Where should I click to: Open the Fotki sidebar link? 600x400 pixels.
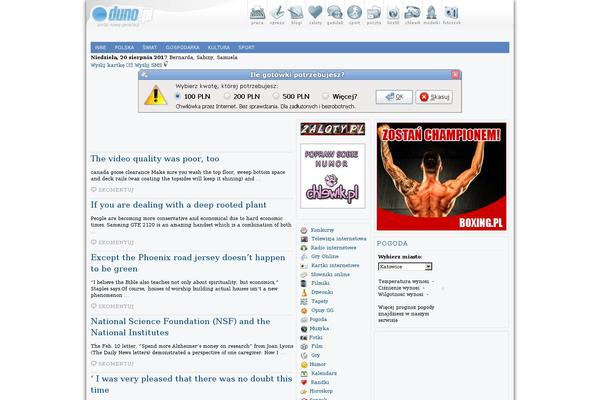coord(316,338)
